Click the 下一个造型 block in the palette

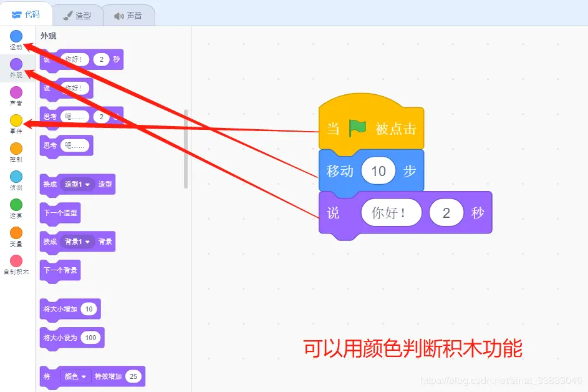click(60, 213)
